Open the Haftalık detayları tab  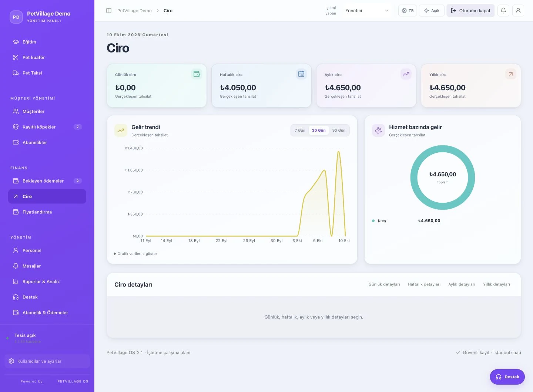click(x=424, y=284)
